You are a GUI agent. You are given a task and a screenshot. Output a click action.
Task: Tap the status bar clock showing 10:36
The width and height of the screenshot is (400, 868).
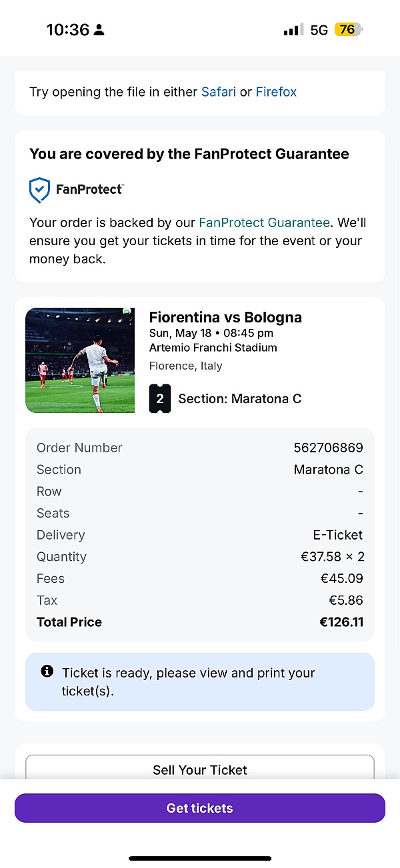[67, 30]
